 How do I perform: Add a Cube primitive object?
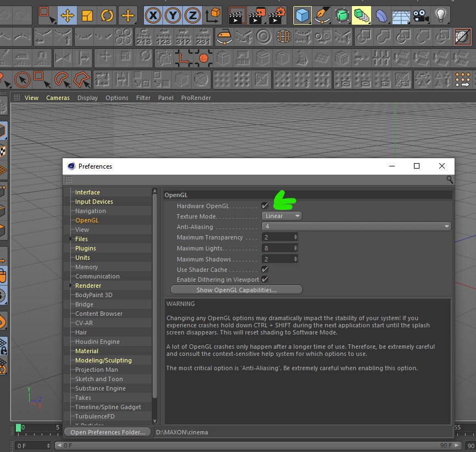tap(303, 15)
